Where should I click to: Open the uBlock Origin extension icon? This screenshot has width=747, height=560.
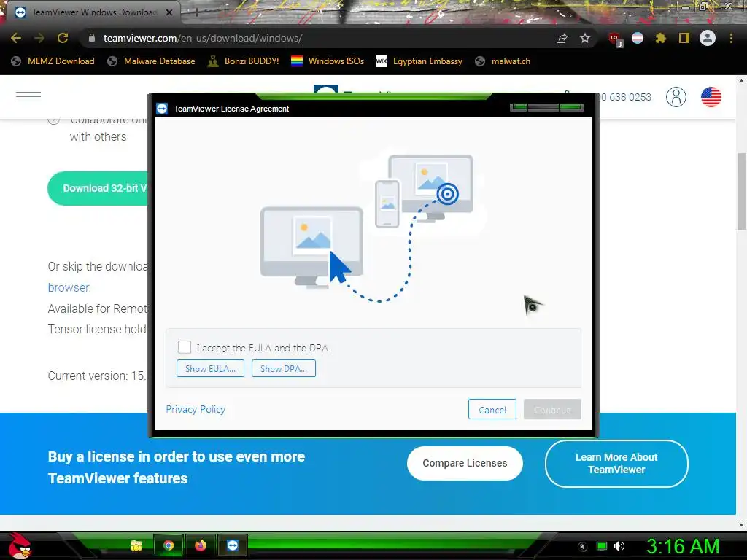pyautogui.click(x=616, y=39)
